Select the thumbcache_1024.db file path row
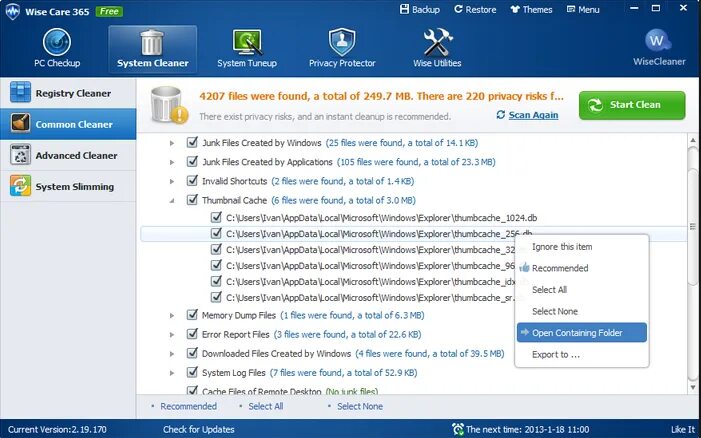The image size is (701, 438). [x=381, y=218]
